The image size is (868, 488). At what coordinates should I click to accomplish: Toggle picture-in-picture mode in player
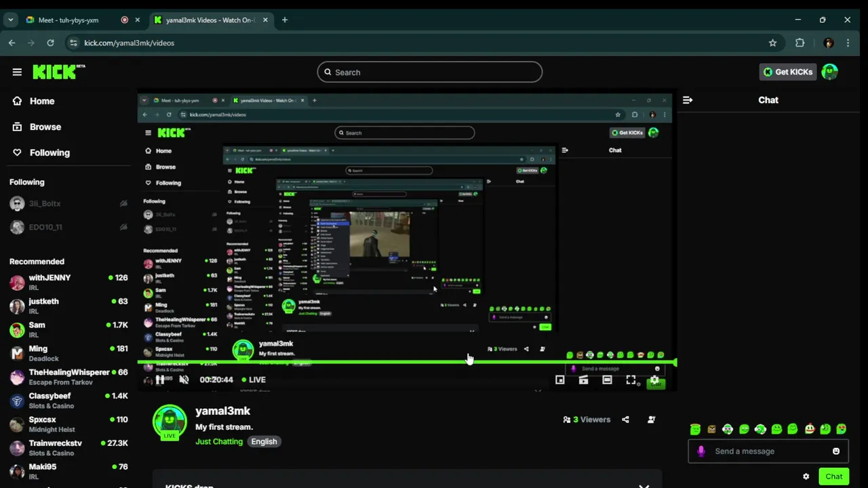[560, 380]
